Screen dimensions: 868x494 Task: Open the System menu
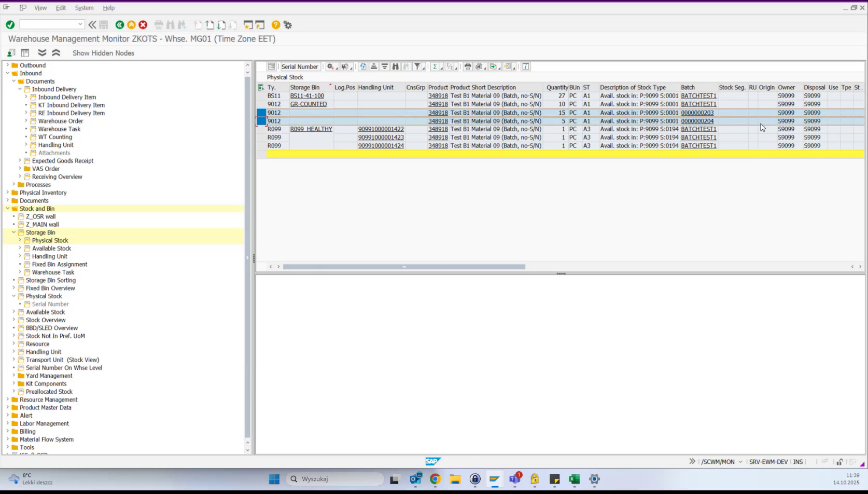(84, 8)
